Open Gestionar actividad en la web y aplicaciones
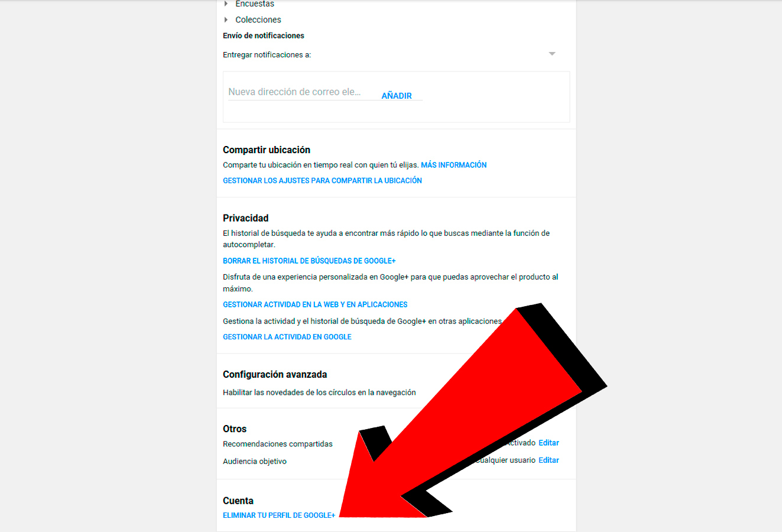Image resolution: width=782 pixels, height=532 pixels. 315,304
